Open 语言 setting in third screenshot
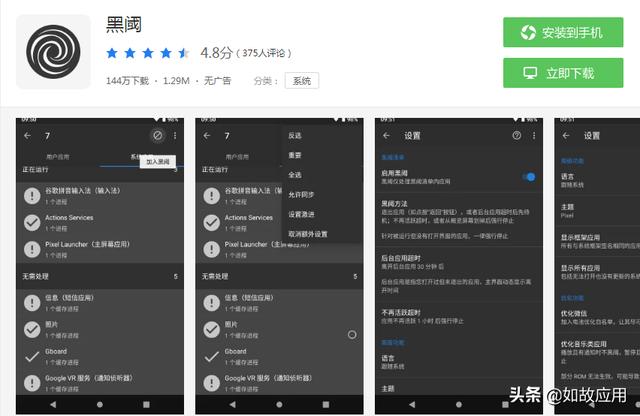The width and height of the screenshot is (640, 416). pyautogui.click(x=459, y=362)
